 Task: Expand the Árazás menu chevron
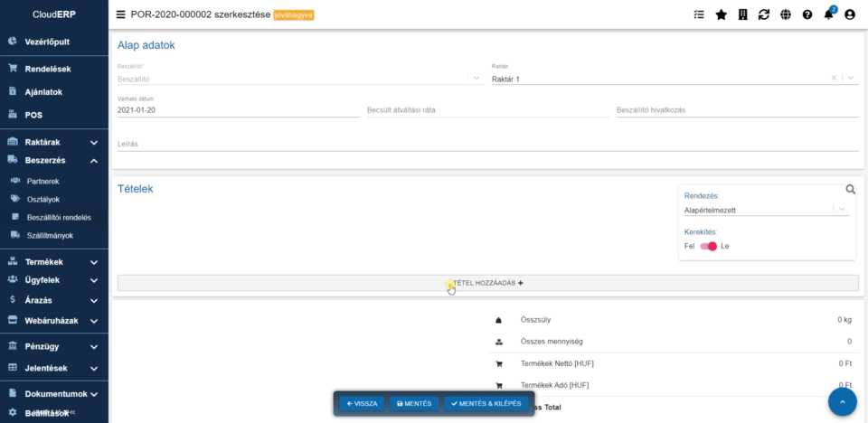94,301
